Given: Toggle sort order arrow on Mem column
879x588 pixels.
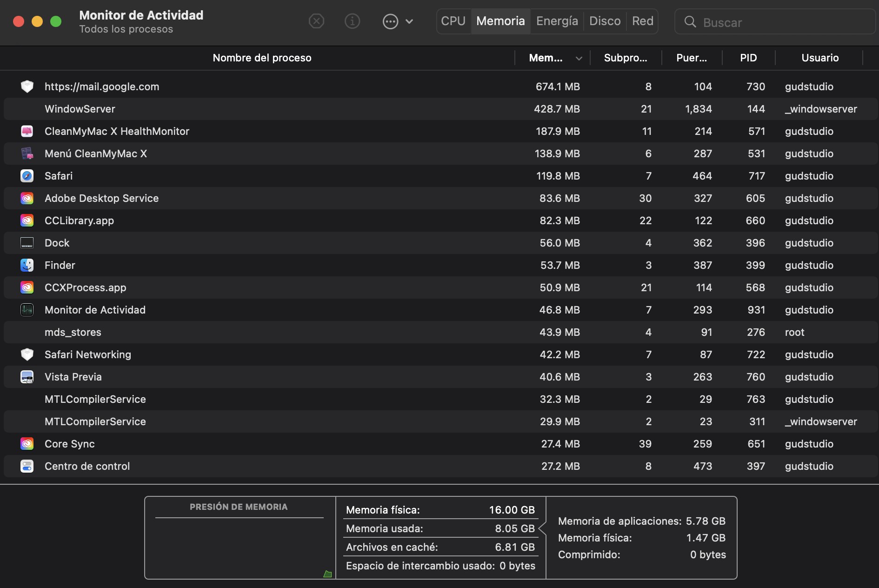Looking at the screenshot, I should click(579, 58).
